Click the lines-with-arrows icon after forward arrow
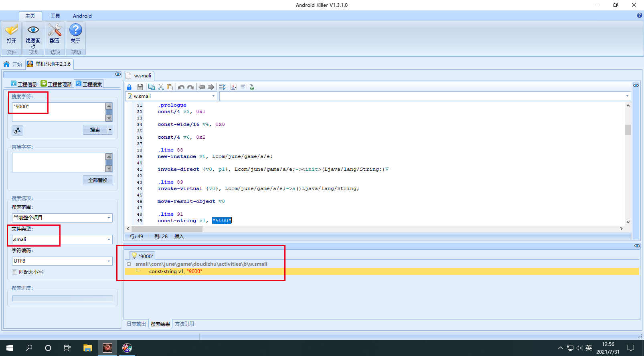Screen dimensions: 644x356 (x=222, y=87)
